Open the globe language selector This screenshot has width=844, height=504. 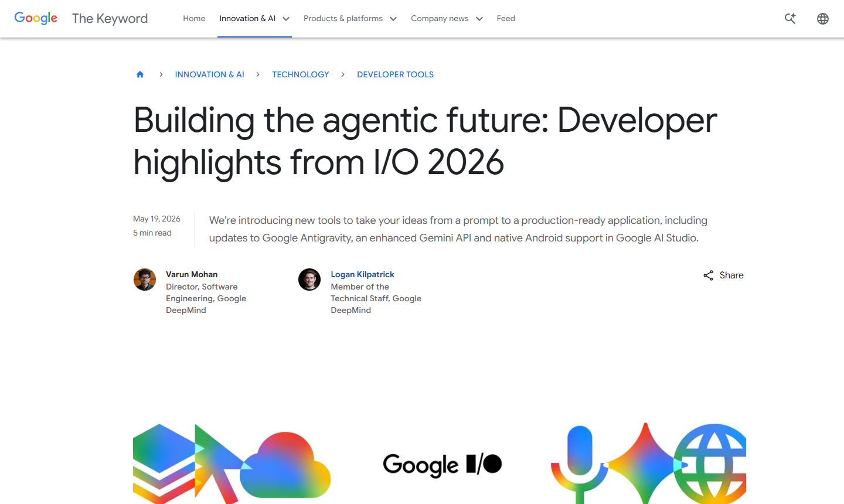(823, 18)
